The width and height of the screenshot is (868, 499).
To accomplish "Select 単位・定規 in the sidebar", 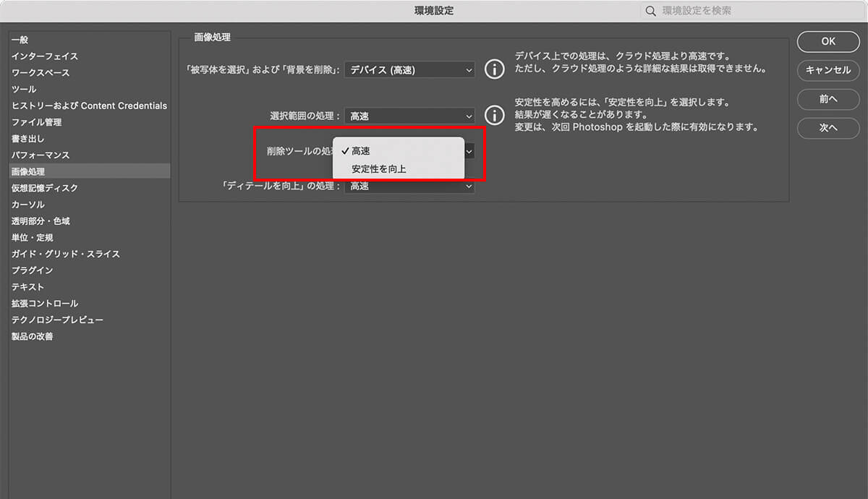I will (x=90, y=238).
